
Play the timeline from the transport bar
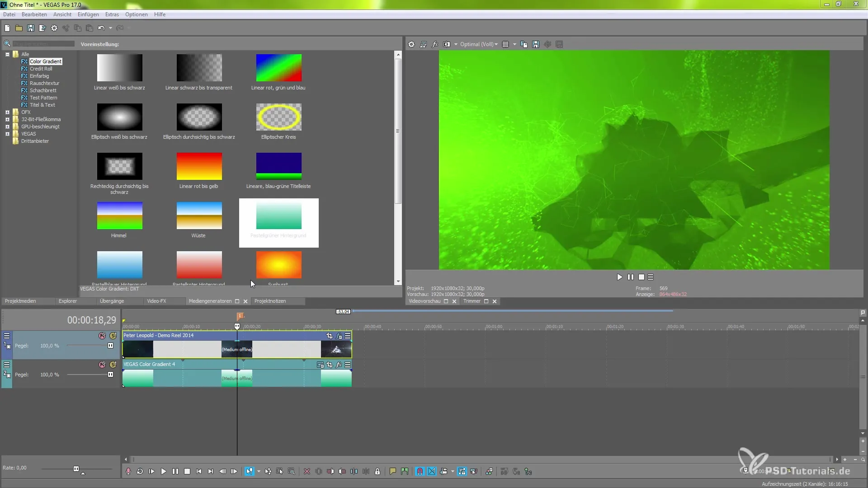(x=164, y=471)
